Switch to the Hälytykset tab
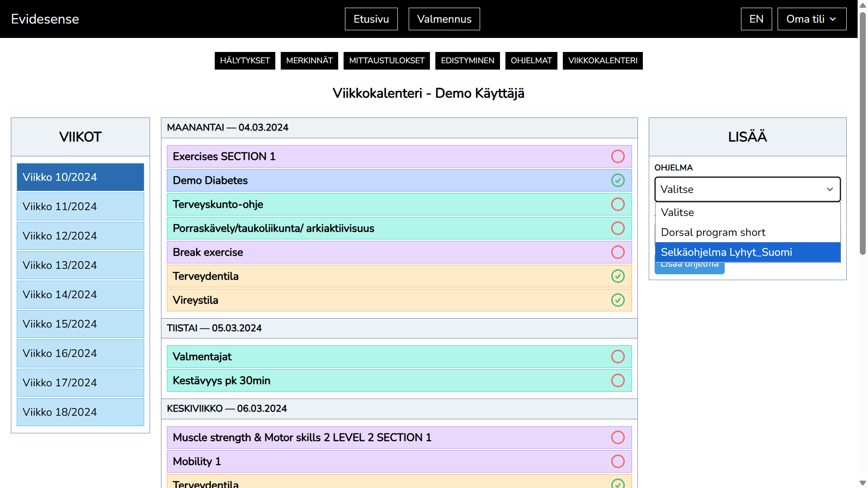Screen dimensions: 868x488 (x=245, y=61)
